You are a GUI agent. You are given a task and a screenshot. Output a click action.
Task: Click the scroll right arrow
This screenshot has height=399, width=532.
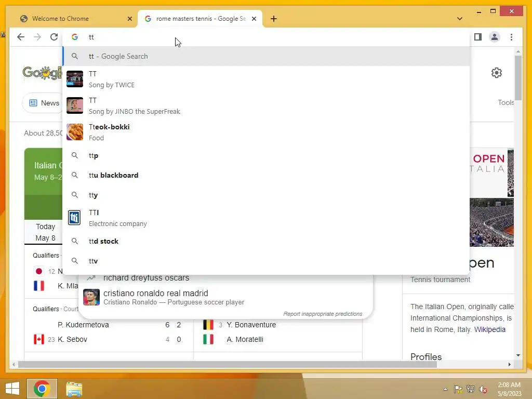pyautogui.click(x=509, y=364)
